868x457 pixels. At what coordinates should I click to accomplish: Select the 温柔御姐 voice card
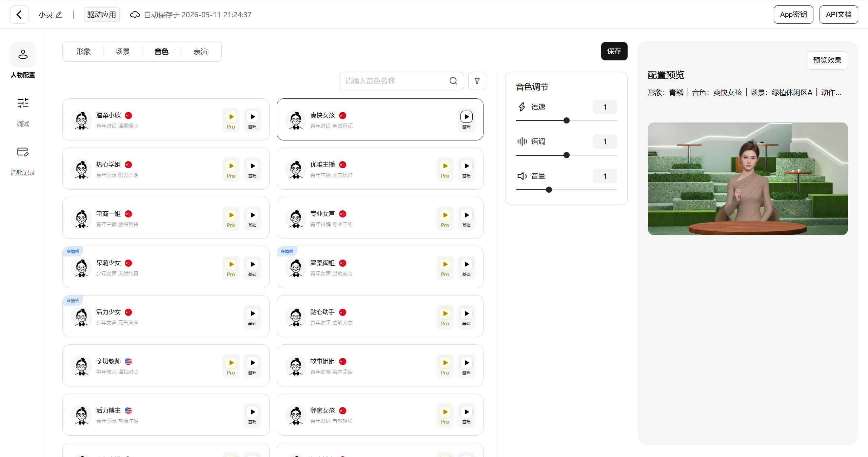380,267
